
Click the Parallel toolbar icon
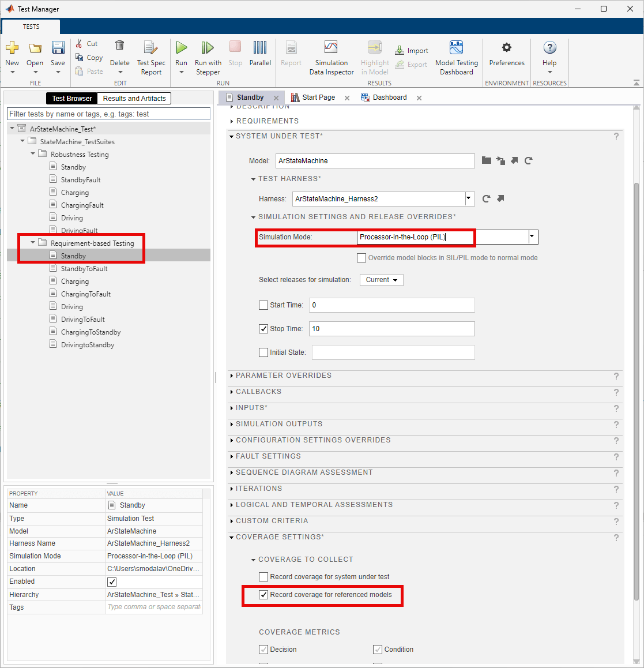[260, 48]
